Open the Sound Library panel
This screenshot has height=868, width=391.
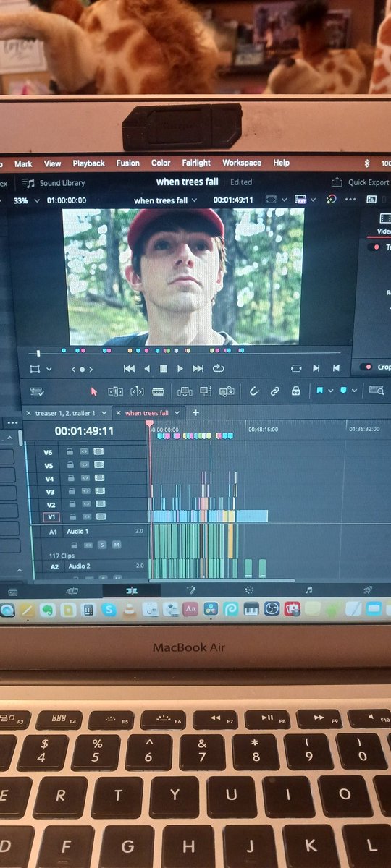54,183
